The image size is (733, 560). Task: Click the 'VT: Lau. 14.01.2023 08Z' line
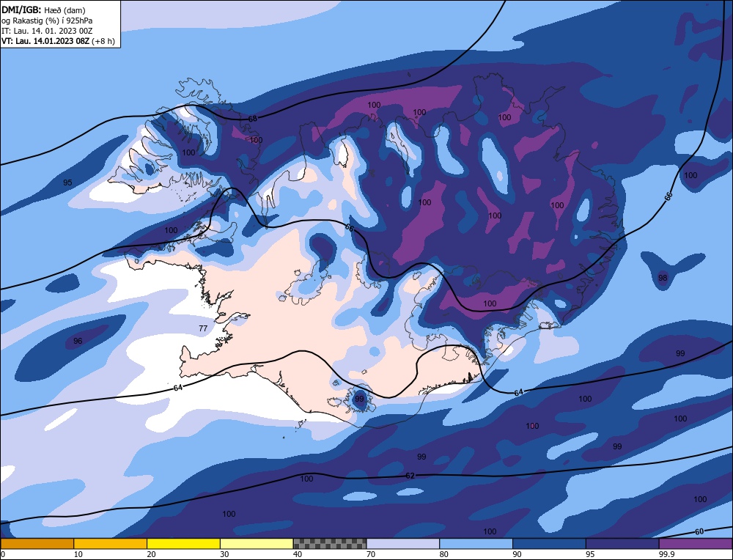[x=58, y=41]
